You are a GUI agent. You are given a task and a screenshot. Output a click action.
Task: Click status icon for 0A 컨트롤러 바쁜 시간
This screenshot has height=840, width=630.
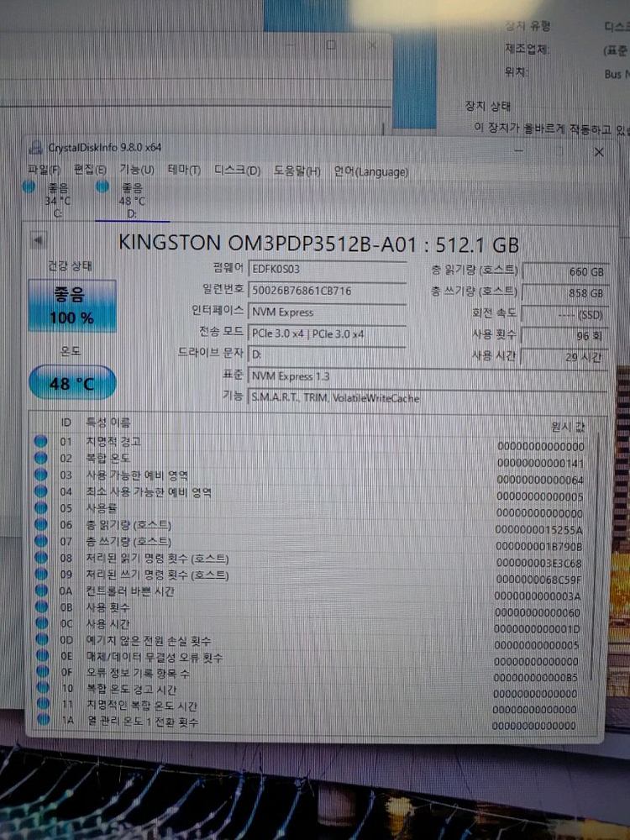[41, 591]
